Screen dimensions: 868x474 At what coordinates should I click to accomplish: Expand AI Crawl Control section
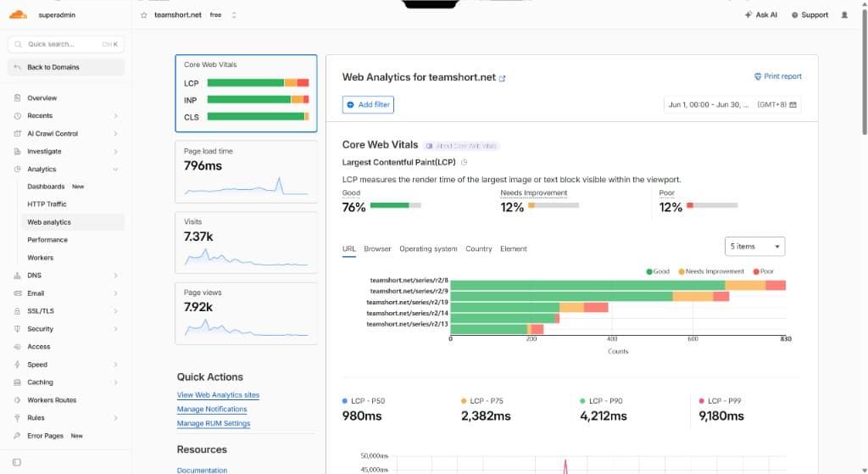[115, 133]
